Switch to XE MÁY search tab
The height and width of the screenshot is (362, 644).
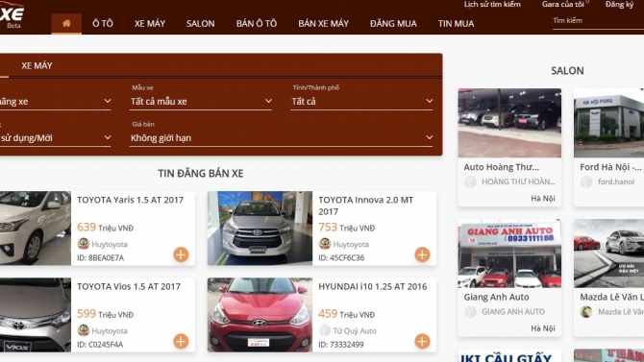tap(37, 65)
